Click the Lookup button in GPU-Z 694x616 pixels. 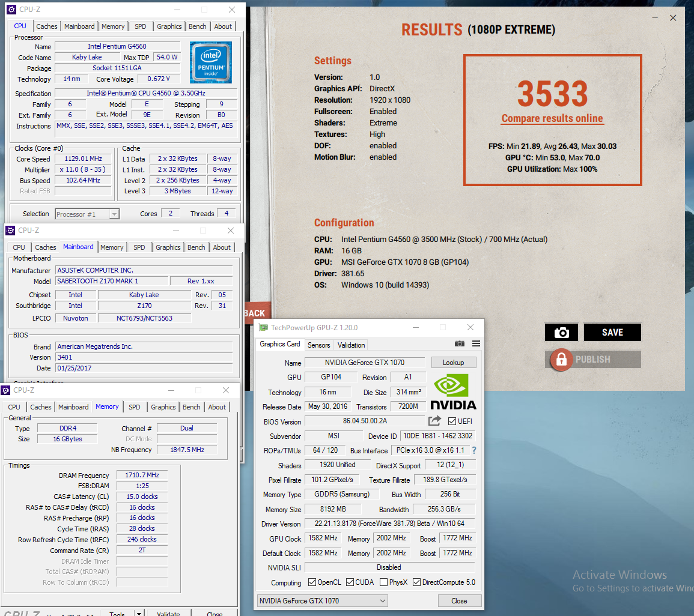454,363
